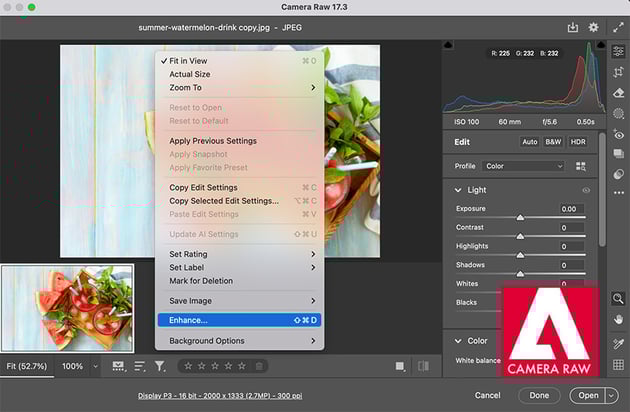Viewport: 630px width, 412px height.
Task: Select Actual Size menu item
Action: (239, 74)
